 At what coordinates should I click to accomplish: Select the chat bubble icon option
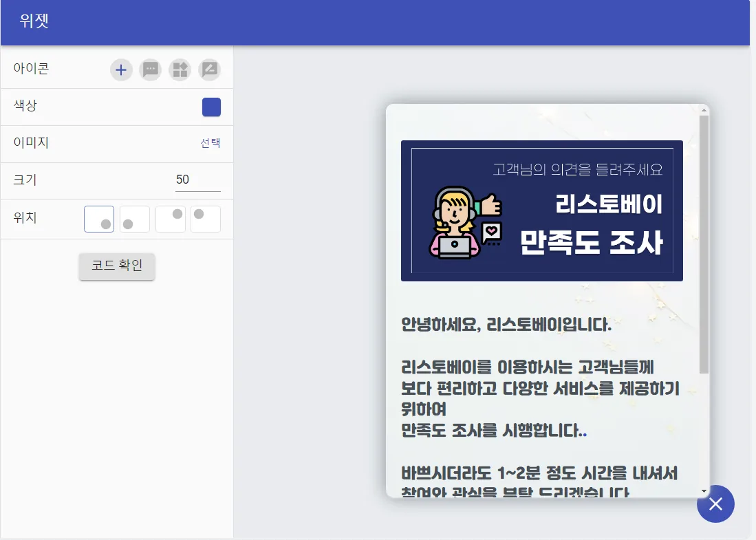pyautogui.click(x=151, y=70)
